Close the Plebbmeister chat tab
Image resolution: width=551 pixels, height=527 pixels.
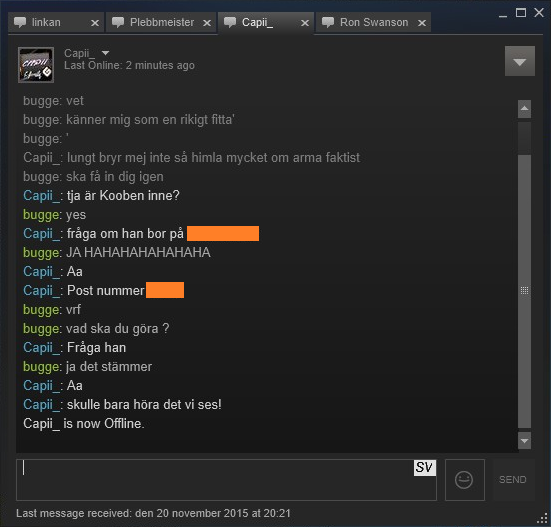point(207,23)
